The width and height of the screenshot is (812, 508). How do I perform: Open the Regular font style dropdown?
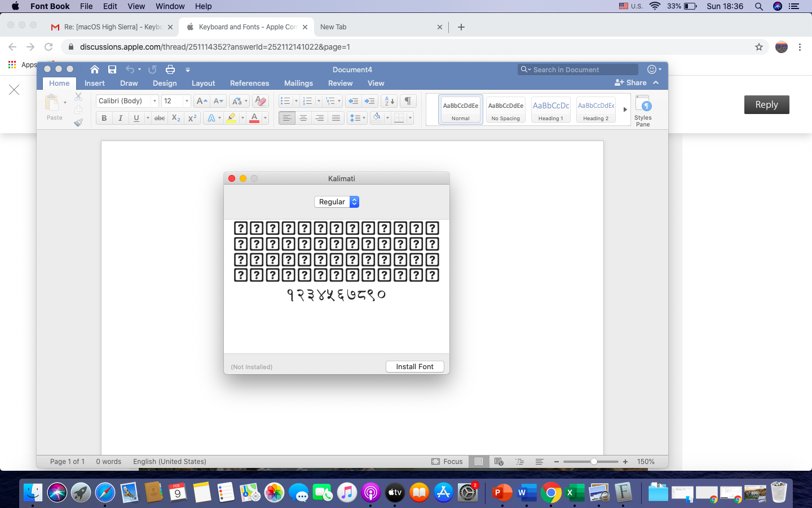click(x=337, y=202)
